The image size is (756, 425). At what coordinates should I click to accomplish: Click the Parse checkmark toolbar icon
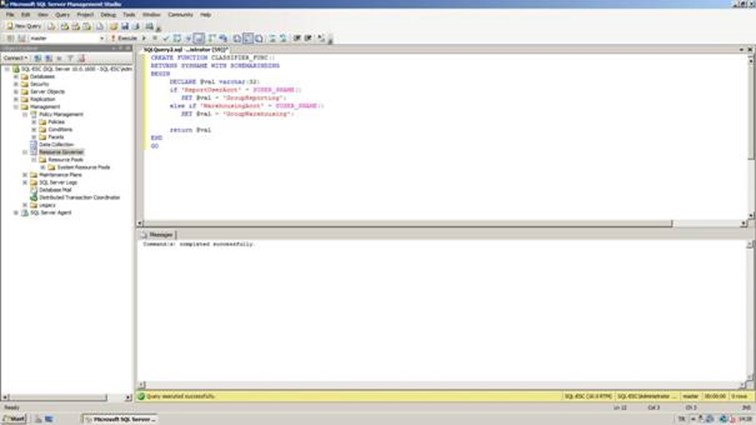point(166,38)
